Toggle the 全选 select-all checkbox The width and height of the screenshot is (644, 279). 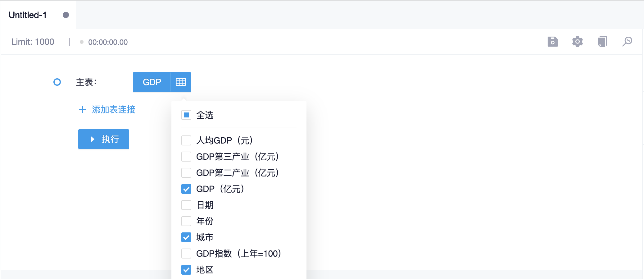tap(186, 115)
